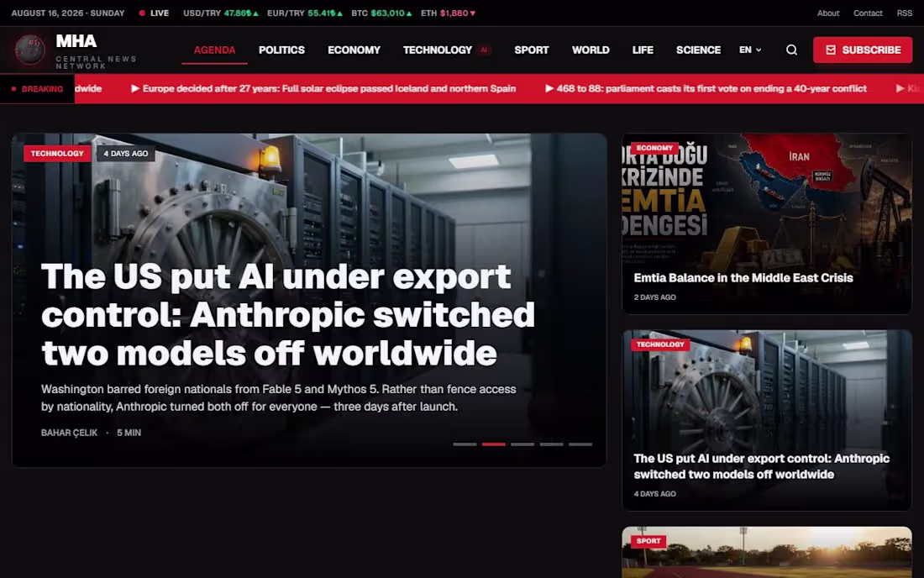Click the 4 DAYS AGO text on sidebar card

[654, 494]
